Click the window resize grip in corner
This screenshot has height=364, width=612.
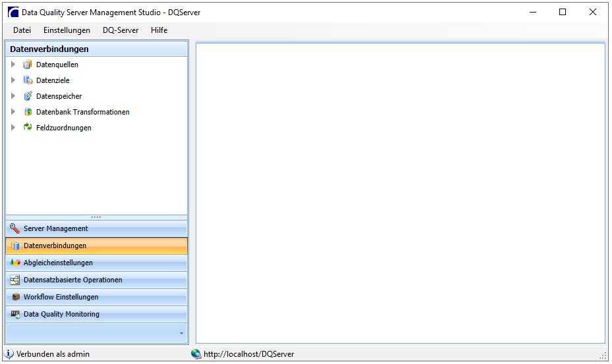[603, 355]
